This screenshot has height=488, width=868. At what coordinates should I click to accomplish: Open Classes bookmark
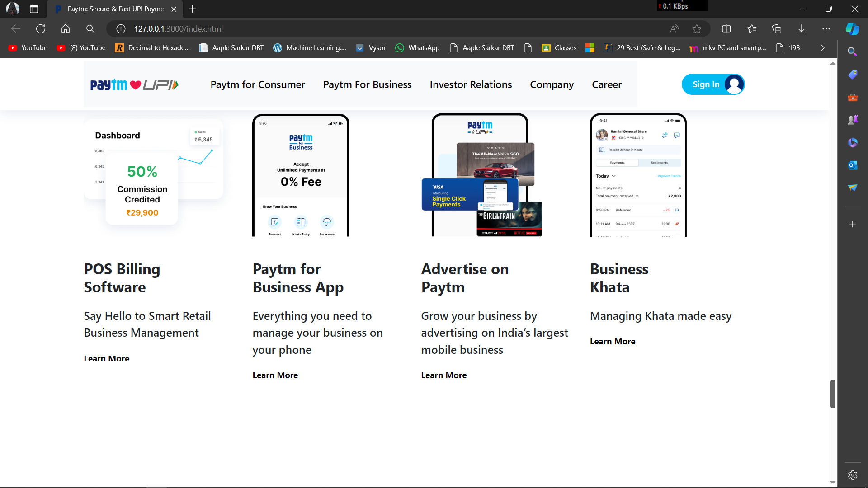pos(559,48)
